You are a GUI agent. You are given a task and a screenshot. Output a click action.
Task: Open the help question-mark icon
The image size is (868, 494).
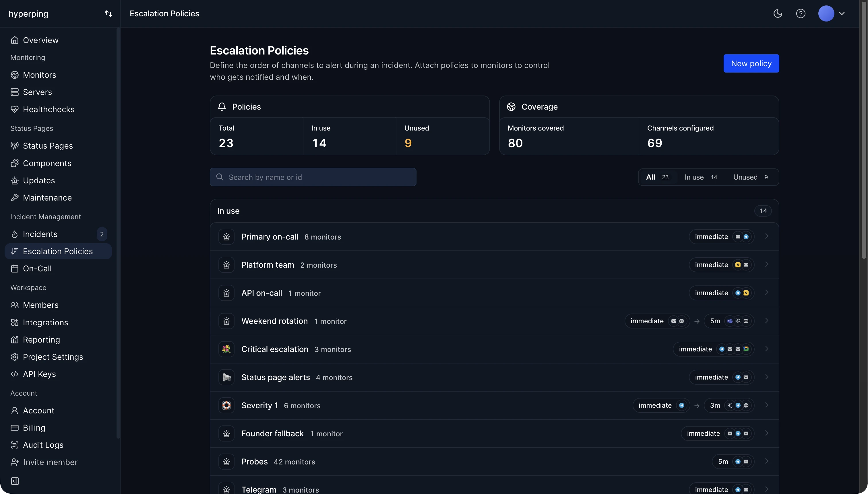point(801,13)
